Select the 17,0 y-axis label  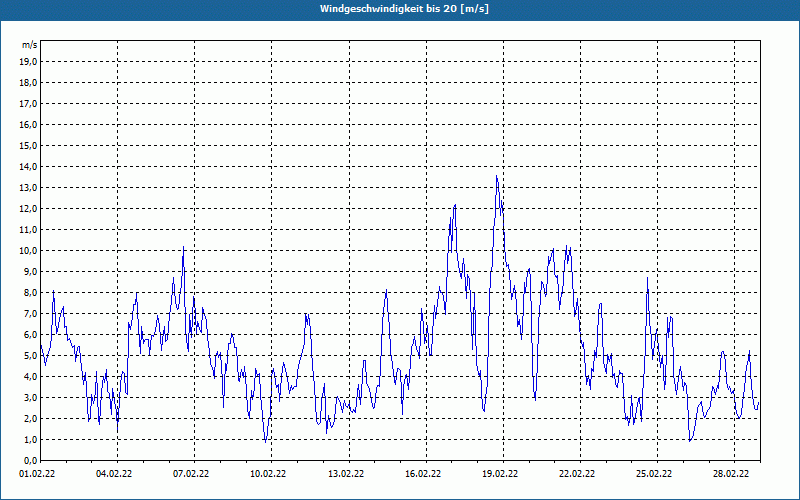[x=28, y=104]
